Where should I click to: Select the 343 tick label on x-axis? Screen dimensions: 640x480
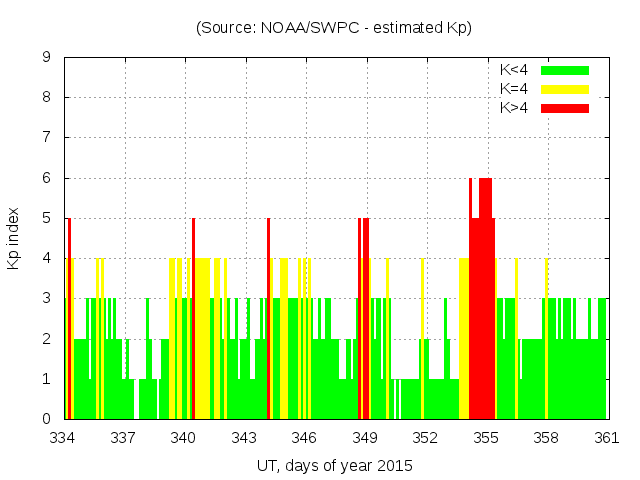(x=244, y=437)
